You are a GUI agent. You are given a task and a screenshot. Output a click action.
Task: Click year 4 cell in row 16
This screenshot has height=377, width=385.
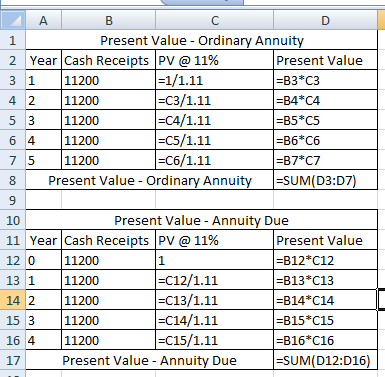pos(44,340)
